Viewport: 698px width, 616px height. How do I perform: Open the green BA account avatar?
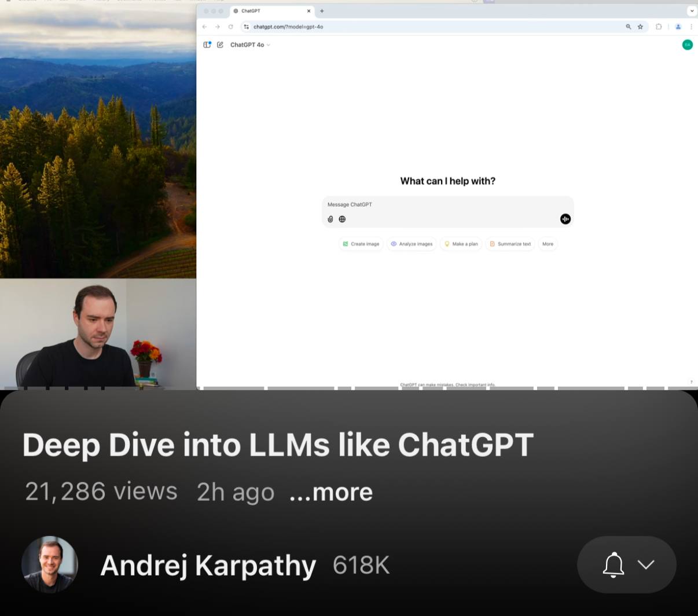click(x=688, y=45)
